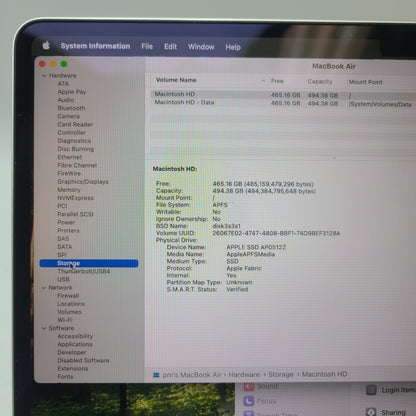Open the Help menu
Image resolution: width=416 pixels, height=416 pixels.
click(233, 47)
